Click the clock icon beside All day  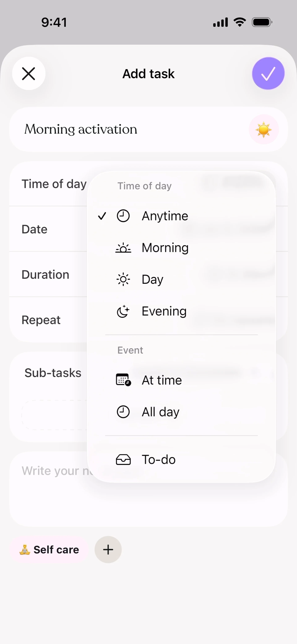[x=123, y=412]
